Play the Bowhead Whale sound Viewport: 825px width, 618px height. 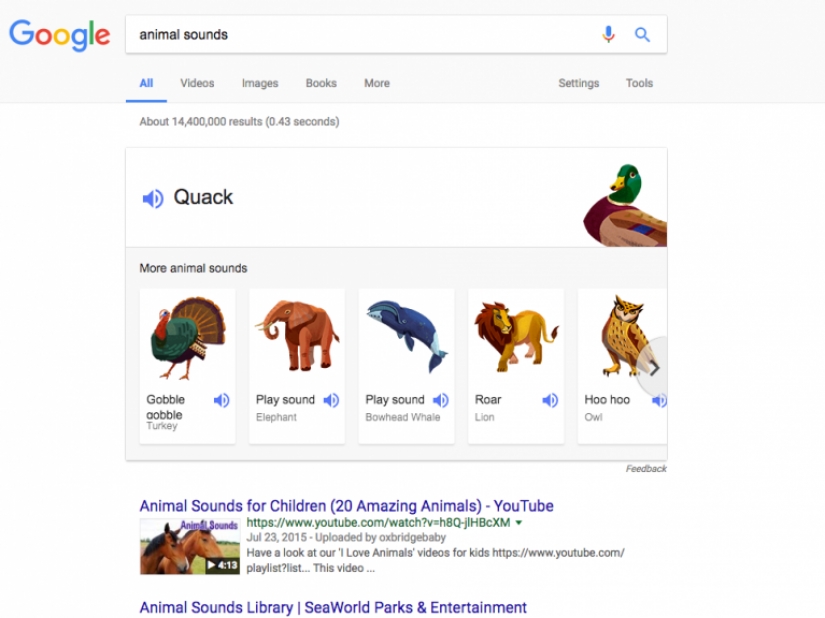tap(440, 400)
